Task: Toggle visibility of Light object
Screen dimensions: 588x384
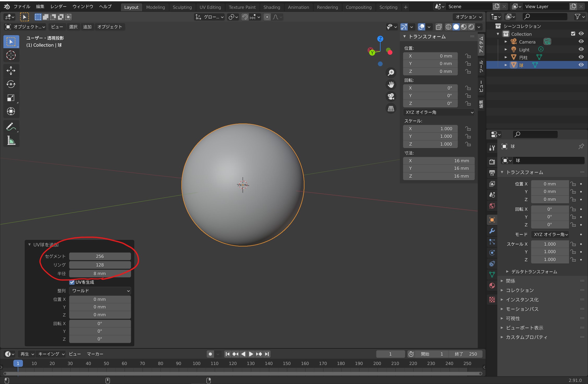Action: coord(581,49)
